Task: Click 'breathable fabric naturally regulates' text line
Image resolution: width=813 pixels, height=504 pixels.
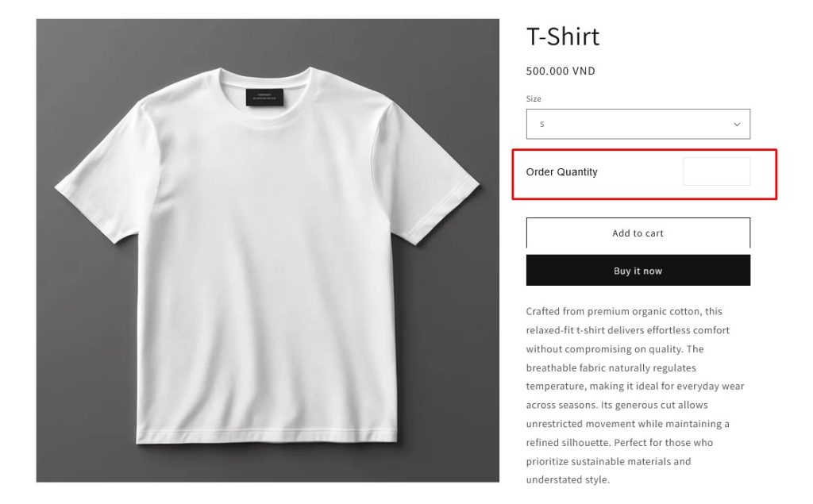Action: click(x=611, y=367)
